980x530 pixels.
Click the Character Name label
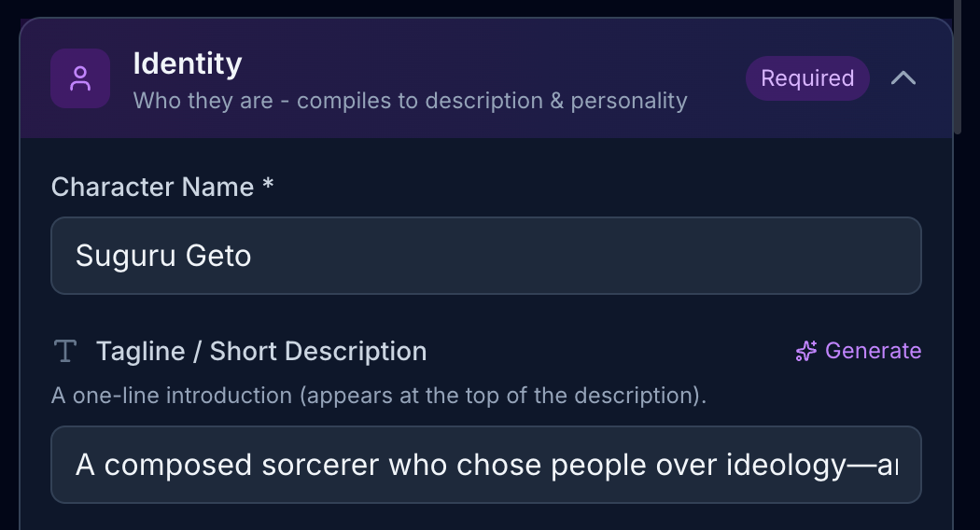152,187
